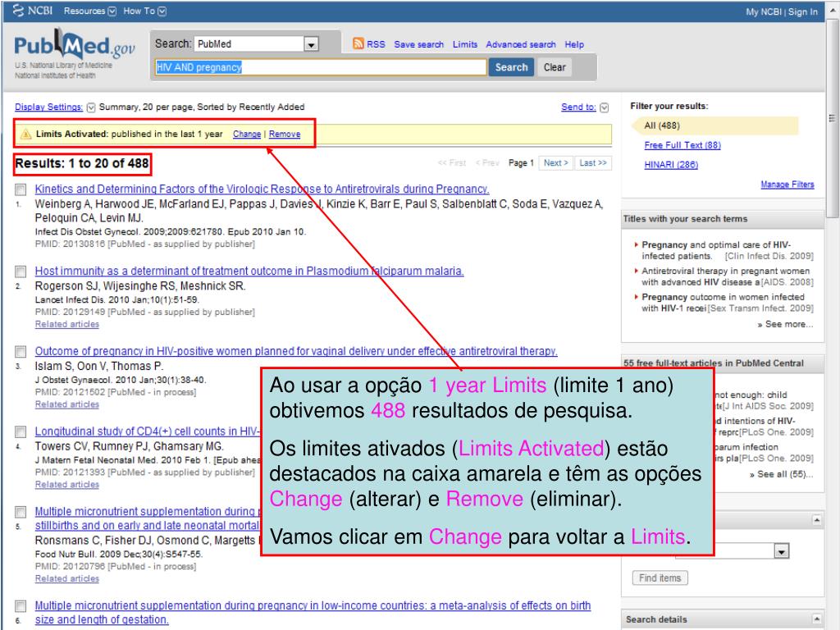Screen dimensions: 840x630
Task: Jump to Last results page
Action: (x=593, y=163)
